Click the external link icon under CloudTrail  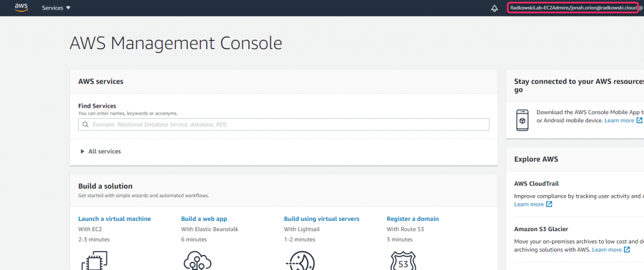tap(549, 205)
